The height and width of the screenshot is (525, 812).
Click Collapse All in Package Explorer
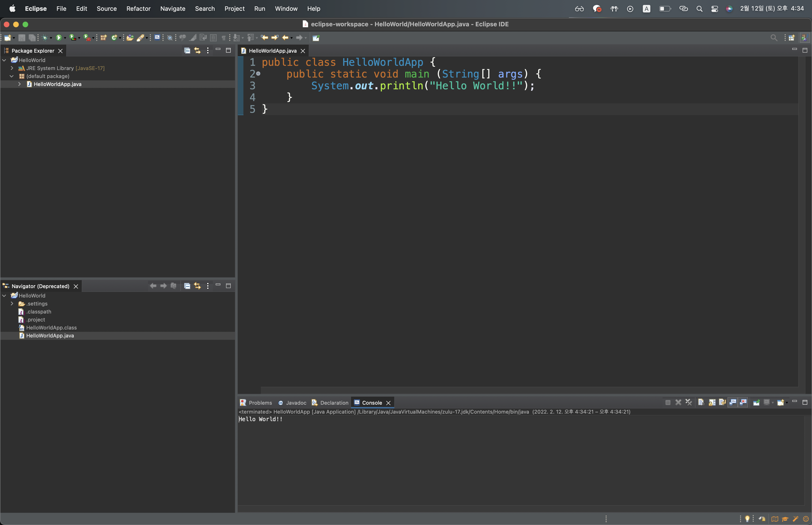tap(187, 51)
